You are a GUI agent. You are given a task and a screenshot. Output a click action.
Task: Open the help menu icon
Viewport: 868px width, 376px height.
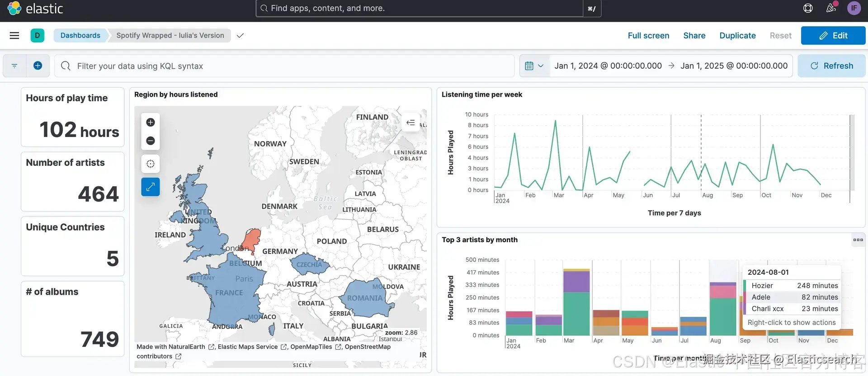click(x=808, y=8)
